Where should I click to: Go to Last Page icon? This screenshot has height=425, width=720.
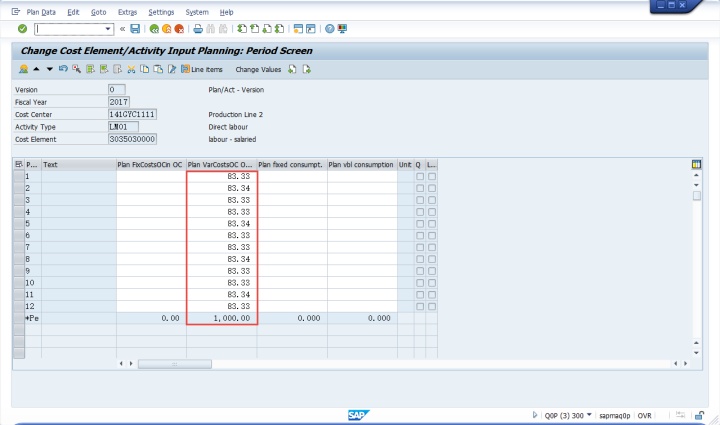point(279,29)
